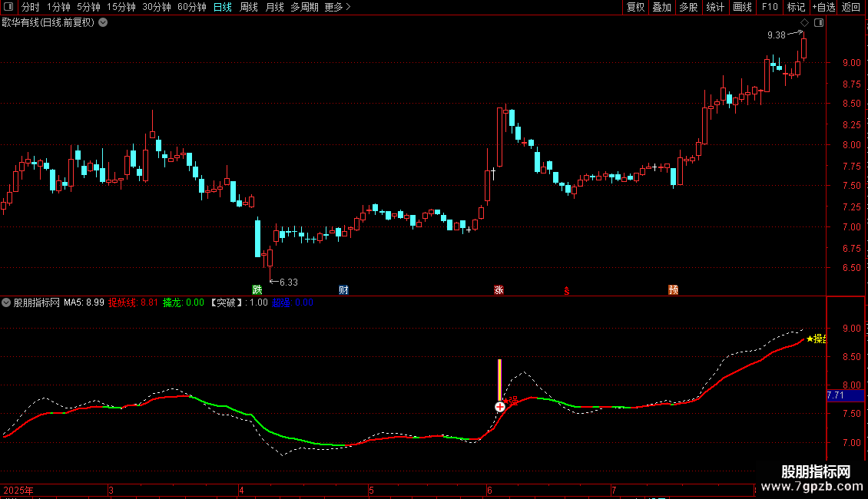Click the 复权 adjustment button
Image resolution: width=868 pixels, height=499 pixels.
click(635, 7)
